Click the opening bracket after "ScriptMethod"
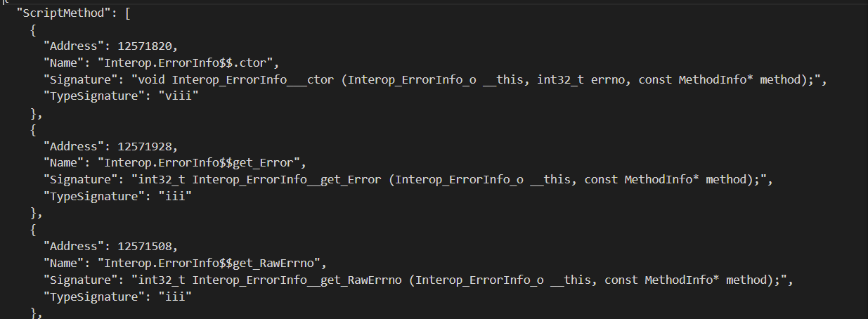Viewport: 868px width, 319px height. (127, 15)
